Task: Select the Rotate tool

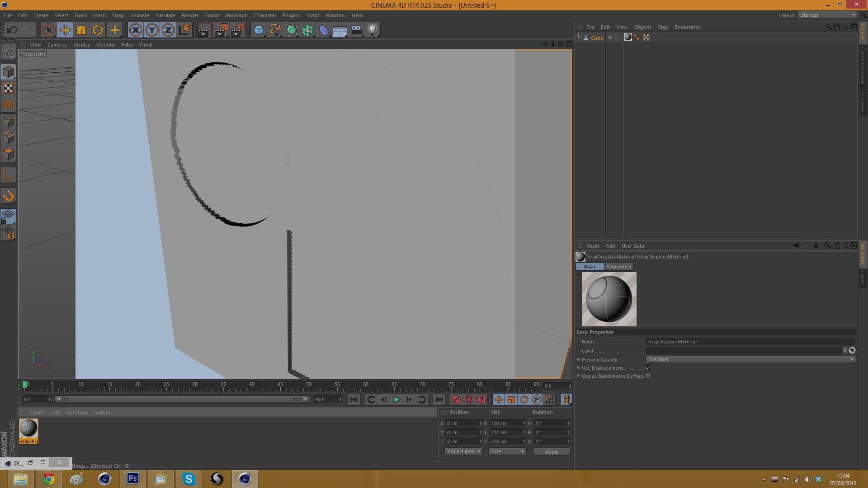Action: (98, 30)
